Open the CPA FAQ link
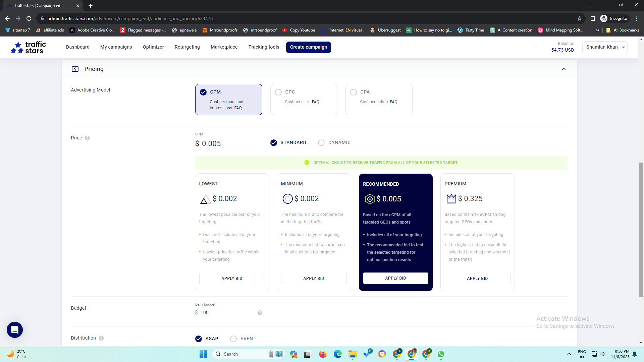 point(394,102)
